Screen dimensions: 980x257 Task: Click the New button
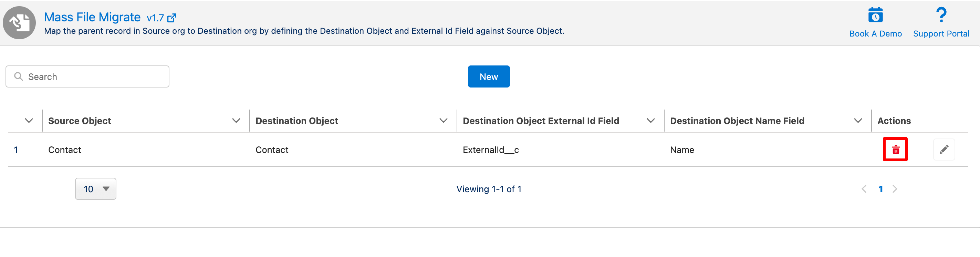(x=489, y=76)
